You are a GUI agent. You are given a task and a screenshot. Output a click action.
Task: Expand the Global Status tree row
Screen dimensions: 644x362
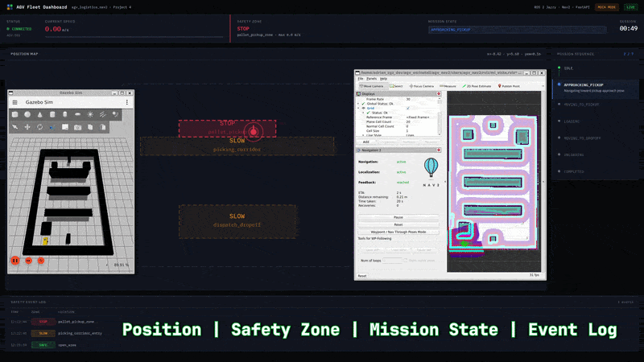click(x=358, y=104)
